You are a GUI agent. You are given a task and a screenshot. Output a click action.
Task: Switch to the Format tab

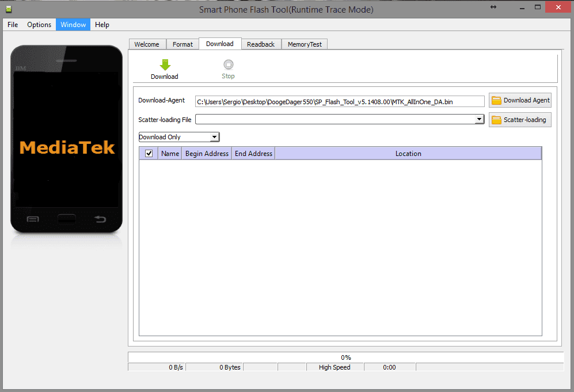click(x=183, y=44)
